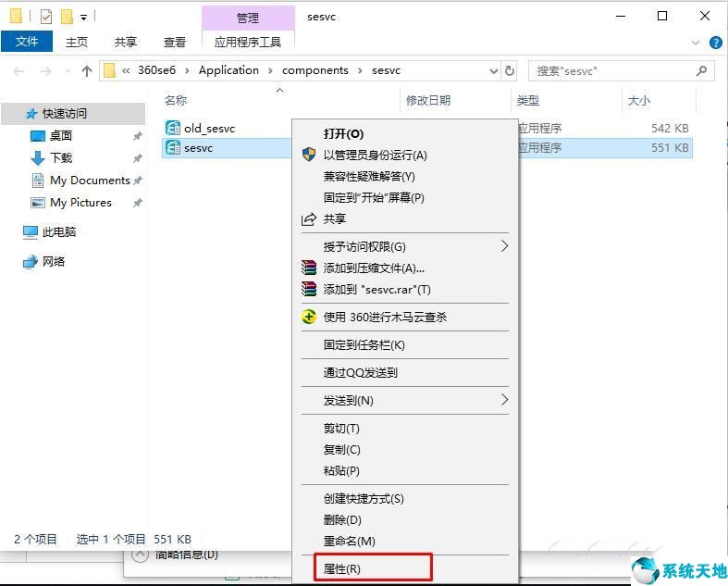Choose 删除(D) from the menu
The width and height of the screenshot is (728, 586).
pos(405,519)
